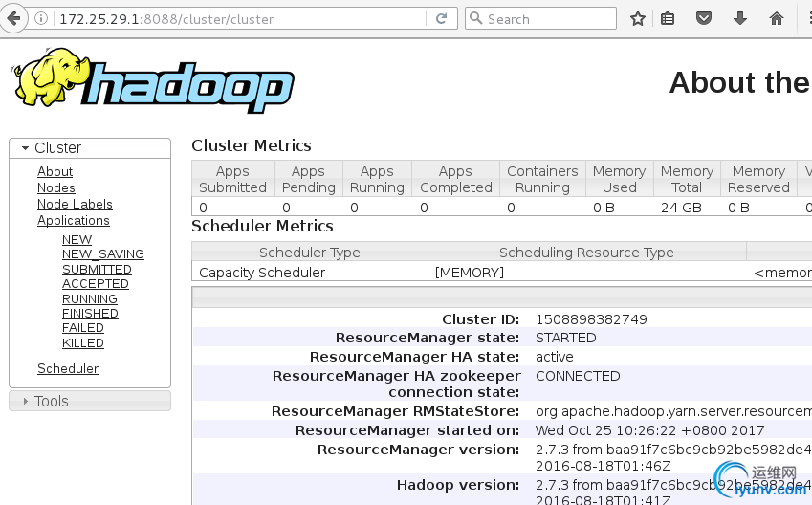812x505 pixels.
Task: Go to the browser home page icon
Action: [777, 19]
